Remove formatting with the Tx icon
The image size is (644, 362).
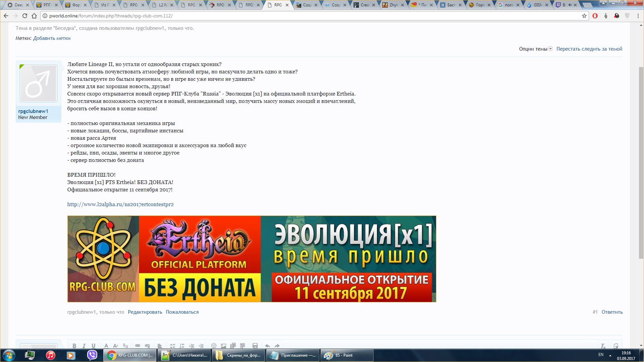[603, 346]
